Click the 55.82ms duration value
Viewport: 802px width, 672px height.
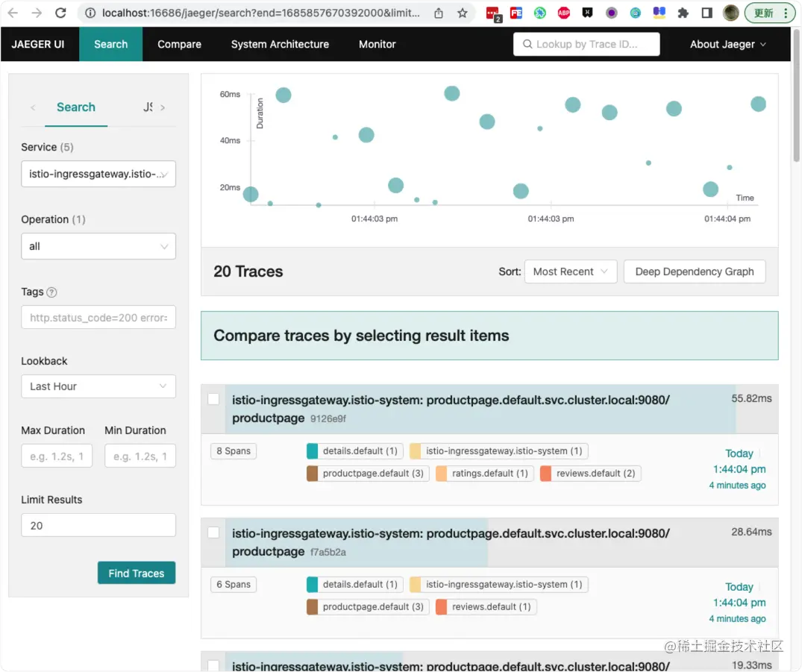pos(751,398)
